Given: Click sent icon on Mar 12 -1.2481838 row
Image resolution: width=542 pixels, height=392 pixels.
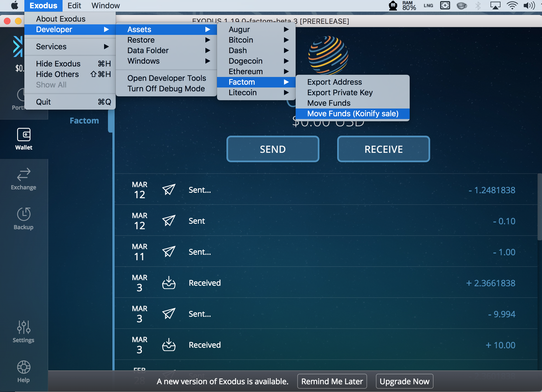Looking at the screenshot, I should pyautogui.click(x=169, y=190).
